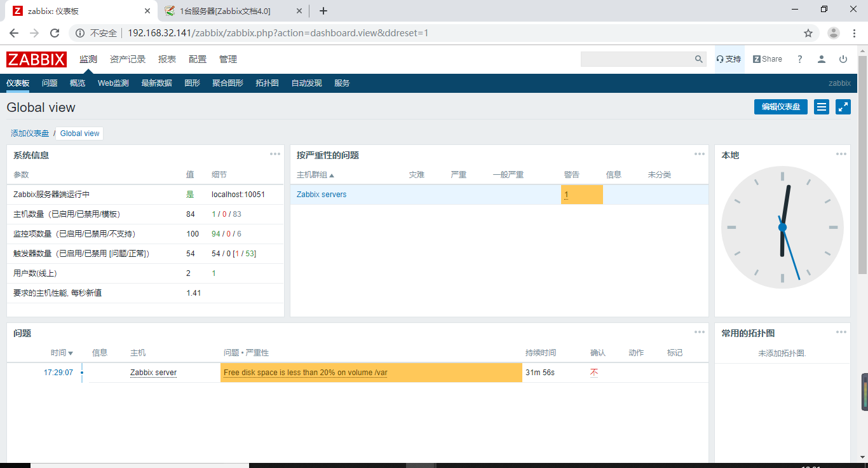Select the Problems submenu (问题)
The image size is (868, 468).
(x=50, y=83)
